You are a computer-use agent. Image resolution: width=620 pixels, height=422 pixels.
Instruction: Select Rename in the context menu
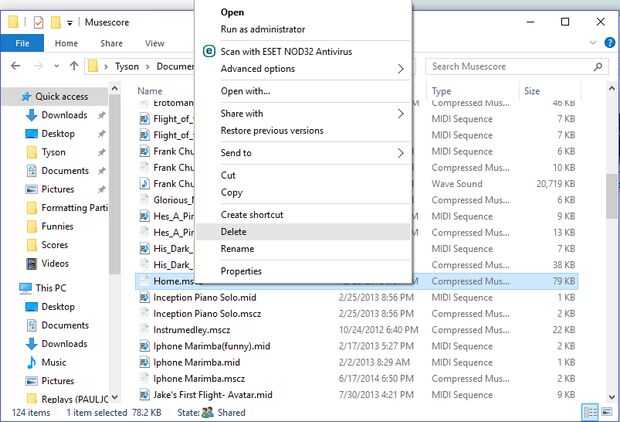(x=237, y=249)
